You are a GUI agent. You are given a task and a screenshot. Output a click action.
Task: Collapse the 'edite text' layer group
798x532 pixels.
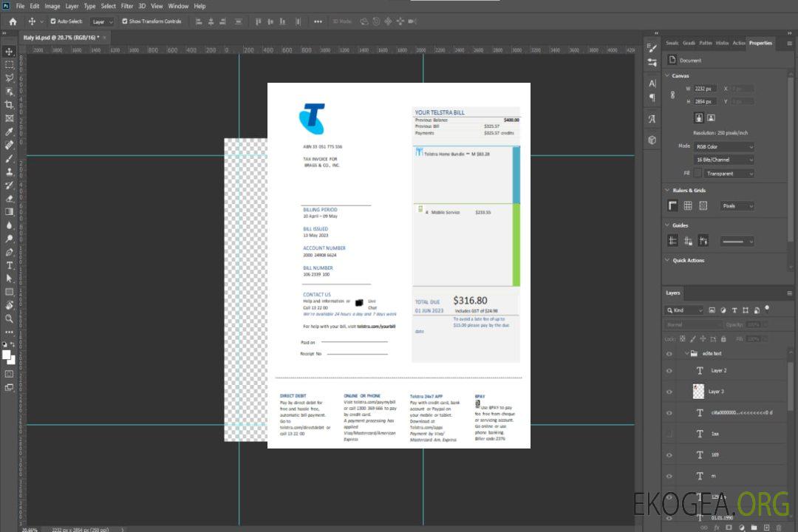click(686, 354)
